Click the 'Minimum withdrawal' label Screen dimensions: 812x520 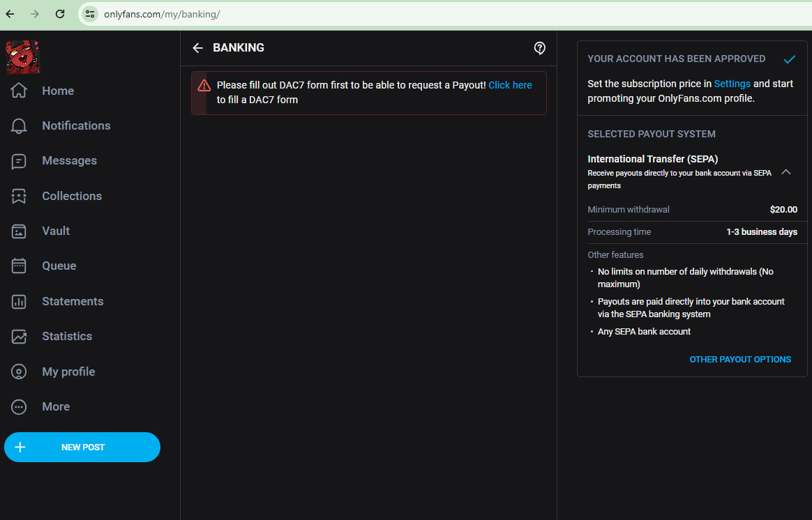coord(628,210)
